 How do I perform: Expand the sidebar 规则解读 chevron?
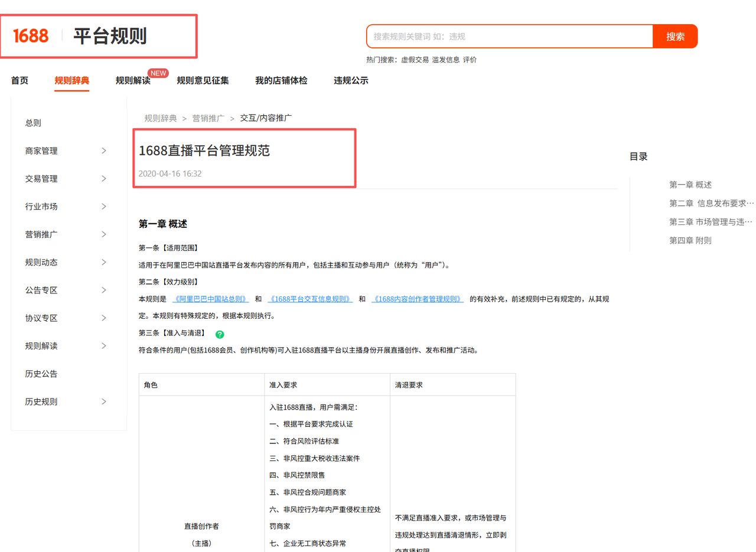tap(104, 346)
